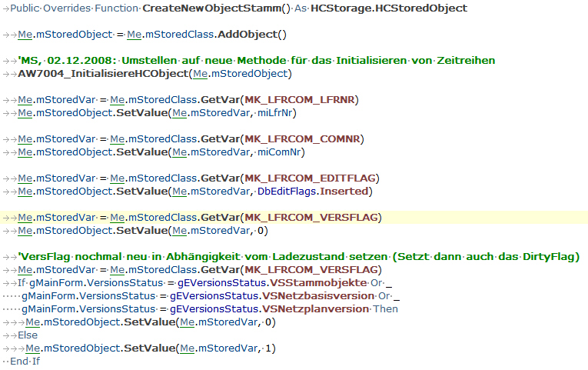Click the green MS, 02.12.2008 comment
This screenshot has height=370, width=588.
click(257, 61)
